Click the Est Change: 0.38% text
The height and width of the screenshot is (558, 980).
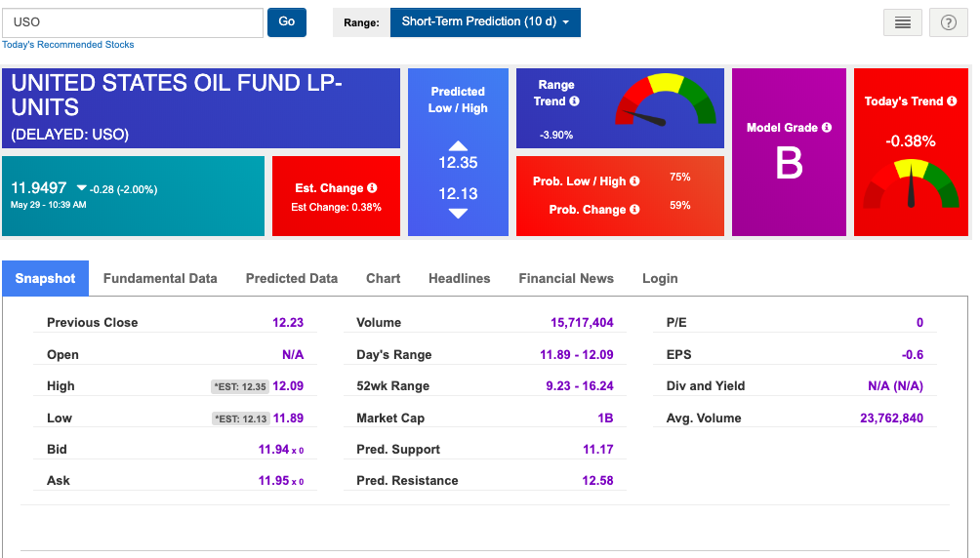[336, 207]
